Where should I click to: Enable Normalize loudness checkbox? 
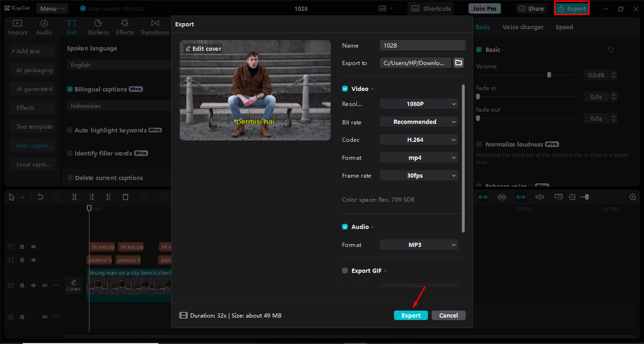click(479, 144)
